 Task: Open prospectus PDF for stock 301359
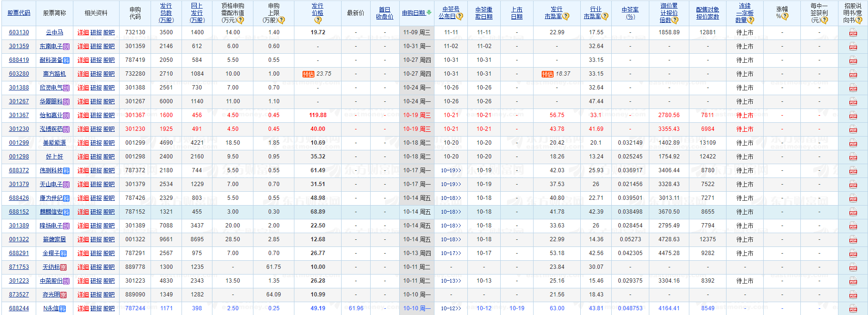tap(853, 47)
